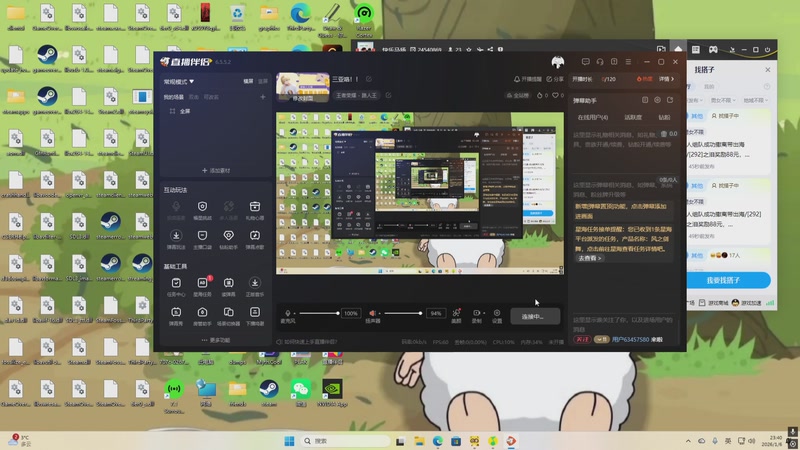The image size is (800, 450).
Task: Click the taskbar search box
Action: click(x=345, y=441)
